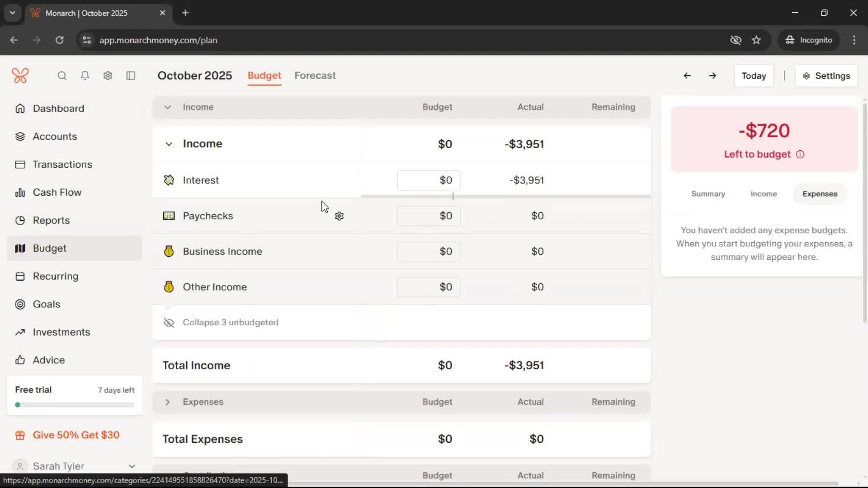Image resolution: width=868 pixels, height=488 pixels.
Task: Click the Left to budget info icon
Action: 800,155
